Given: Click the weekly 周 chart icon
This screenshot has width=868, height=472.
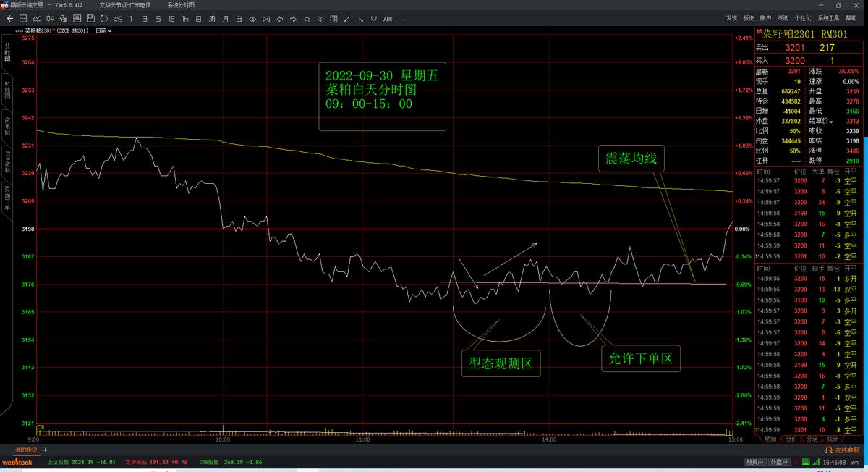Looking at the screenshot, I should (211, 19).
